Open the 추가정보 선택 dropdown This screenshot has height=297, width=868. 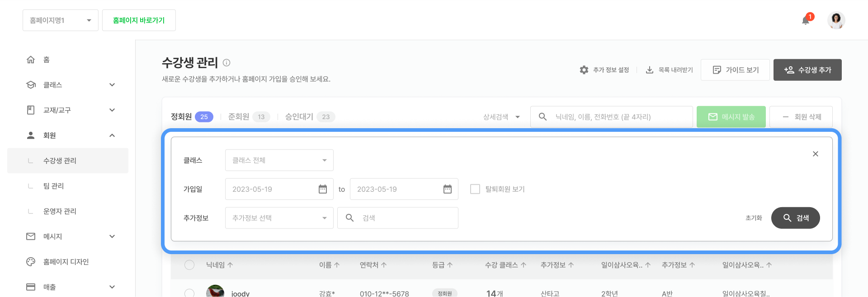click(x=279, y=218)
